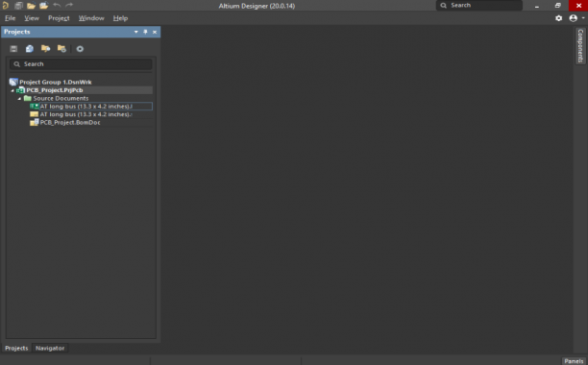The height and width of the screenshot is (365, 588).
Task: Collapse the PCB_Project.PrjPcb tree node
Action: click(12, 90)
